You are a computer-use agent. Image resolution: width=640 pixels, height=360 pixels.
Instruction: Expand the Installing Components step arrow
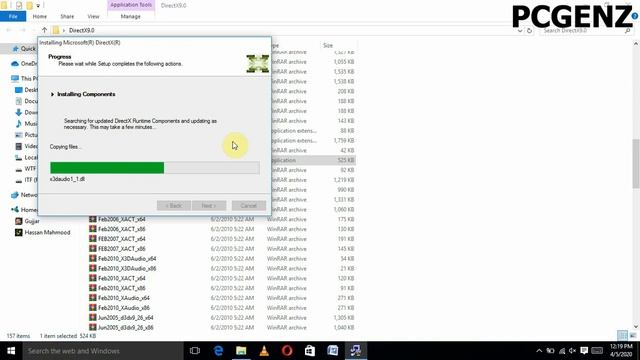[52, 94]
